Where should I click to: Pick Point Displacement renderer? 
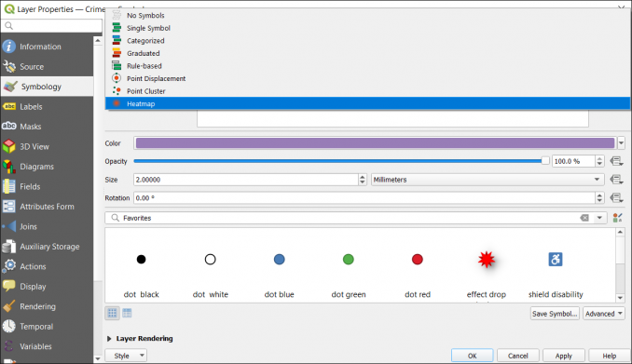pyautogui.click(x=367, y=78)
